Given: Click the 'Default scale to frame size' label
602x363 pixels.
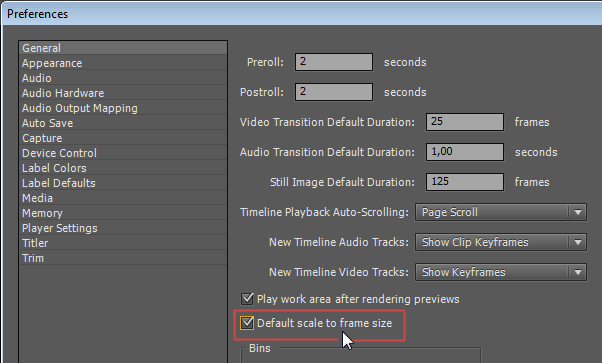Looking at the screenshot, I should click(x=324, y=323).
